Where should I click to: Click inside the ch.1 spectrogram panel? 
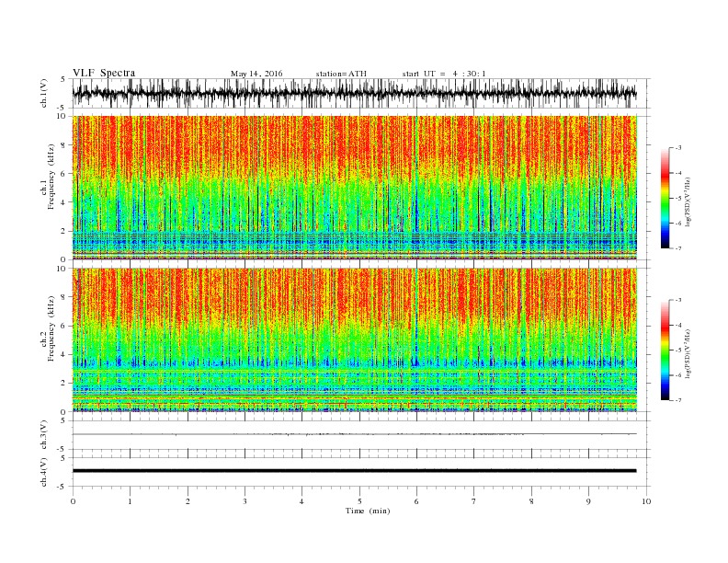coord(355,187)
